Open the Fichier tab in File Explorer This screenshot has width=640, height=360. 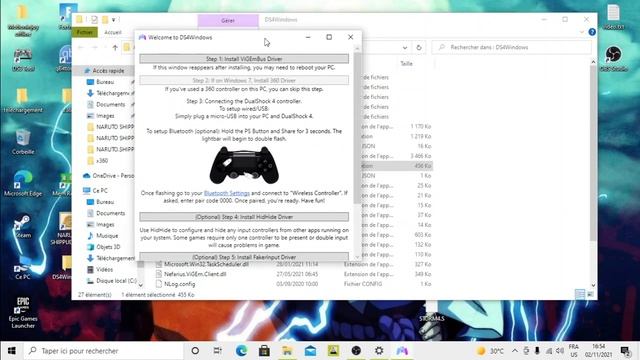click(x=84, y=32)
